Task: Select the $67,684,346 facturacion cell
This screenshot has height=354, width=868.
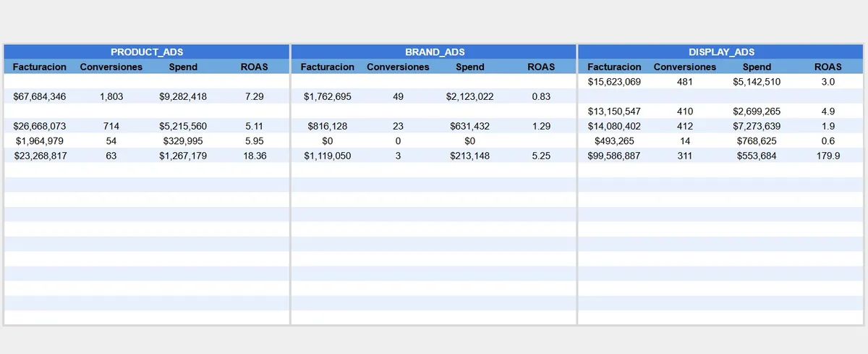Action: click(40, 96)
